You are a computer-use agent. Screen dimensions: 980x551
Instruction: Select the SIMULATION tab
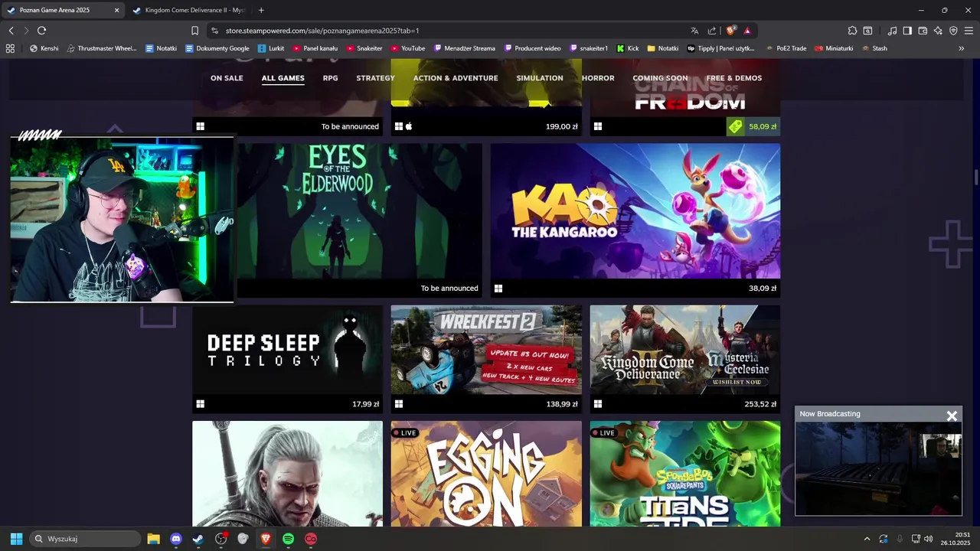540,78
